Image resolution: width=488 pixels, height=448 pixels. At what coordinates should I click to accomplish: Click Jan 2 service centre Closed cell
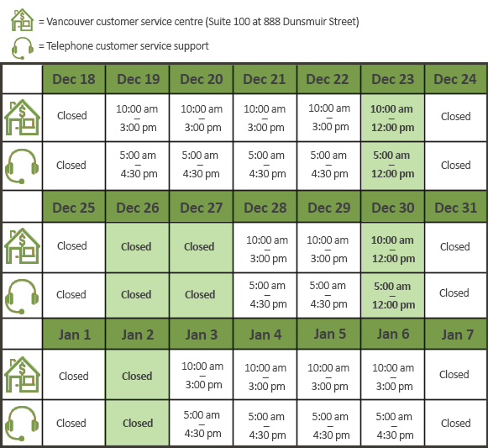(x=137, y=375)
